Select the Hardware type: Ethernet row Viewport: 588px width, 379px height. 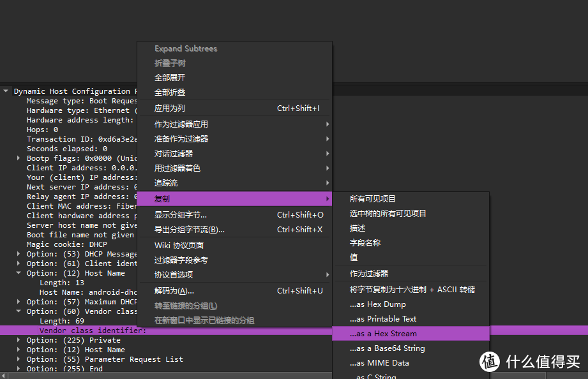81,110
